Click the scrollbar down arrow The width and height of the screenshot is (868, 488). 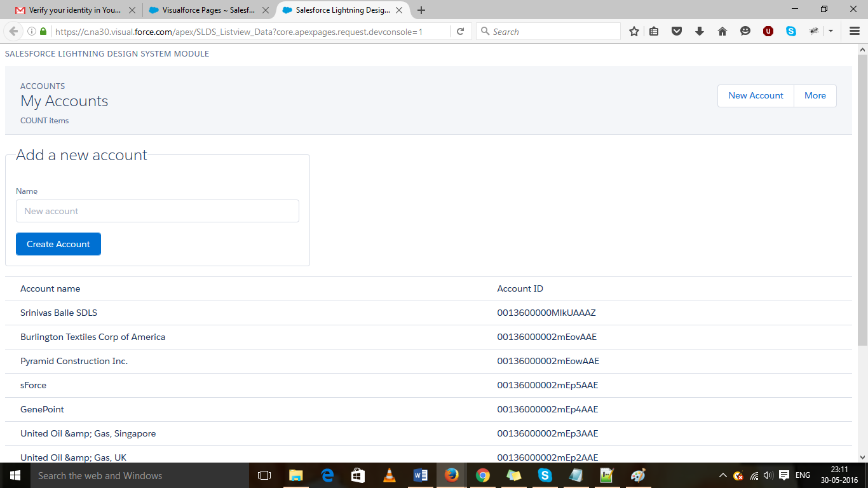862,457
